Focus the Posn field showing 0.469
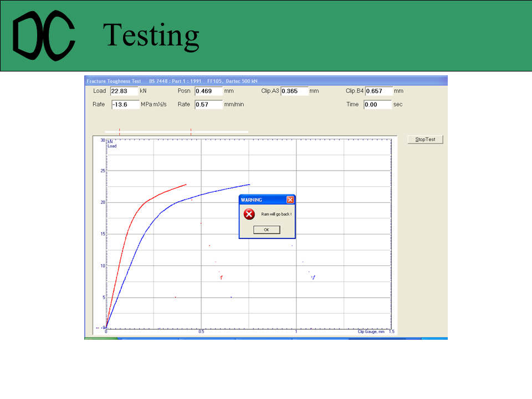532x399 pixels. point(208,91)
